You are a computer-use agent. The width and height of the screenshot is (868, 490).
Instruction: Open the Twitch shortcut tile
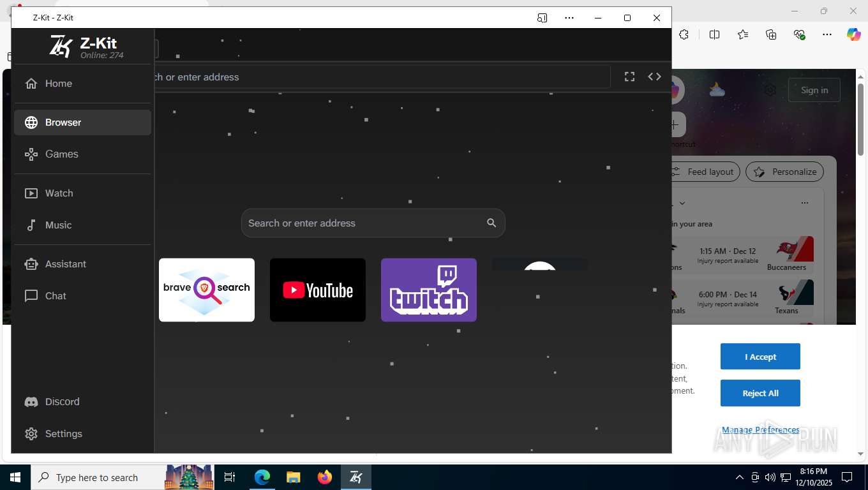click(x=429, y=290)
